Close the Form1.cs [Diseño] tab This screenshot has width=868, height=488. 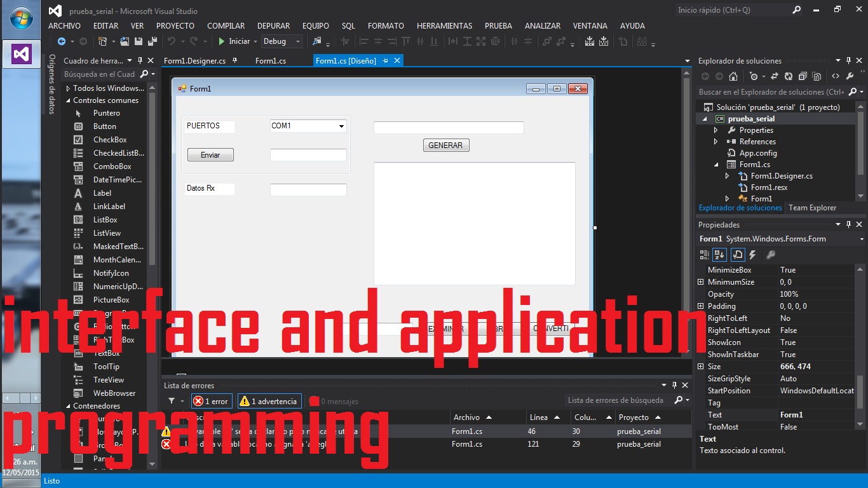pos(397,61)
